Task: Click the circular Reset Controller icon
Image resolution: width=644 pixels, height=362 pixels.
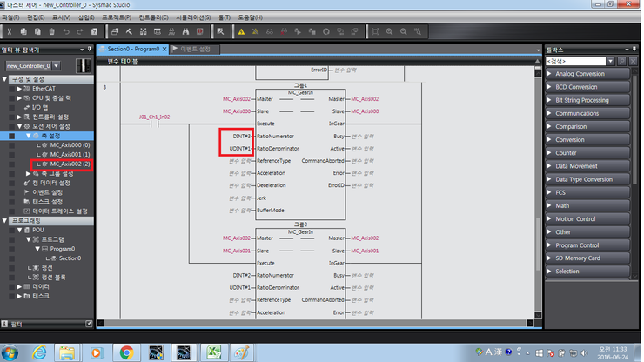Action: click(x=326, y=31)
